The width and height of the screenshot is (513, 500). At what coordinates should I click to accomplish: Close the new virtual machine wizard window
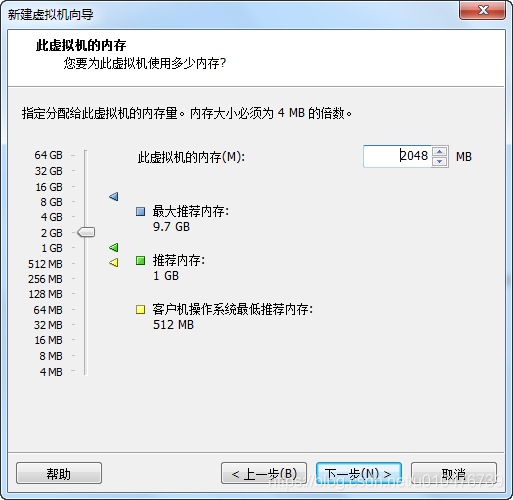tap(482, 10)
